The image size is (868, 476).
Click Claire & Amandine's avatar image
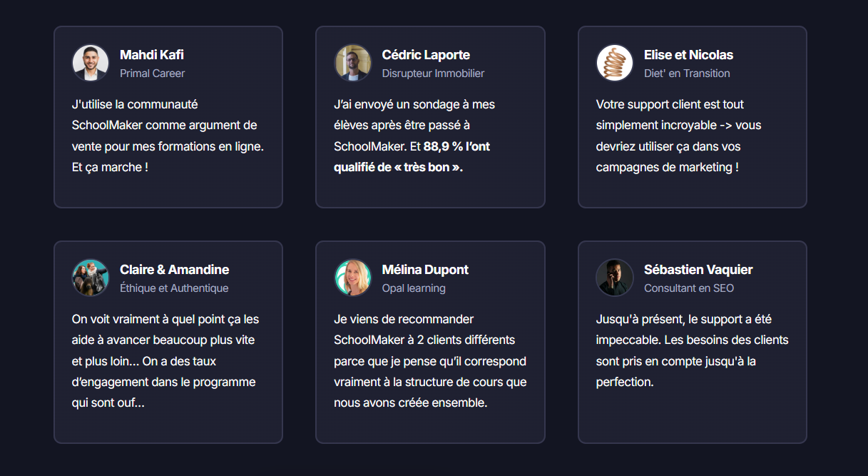91,278
